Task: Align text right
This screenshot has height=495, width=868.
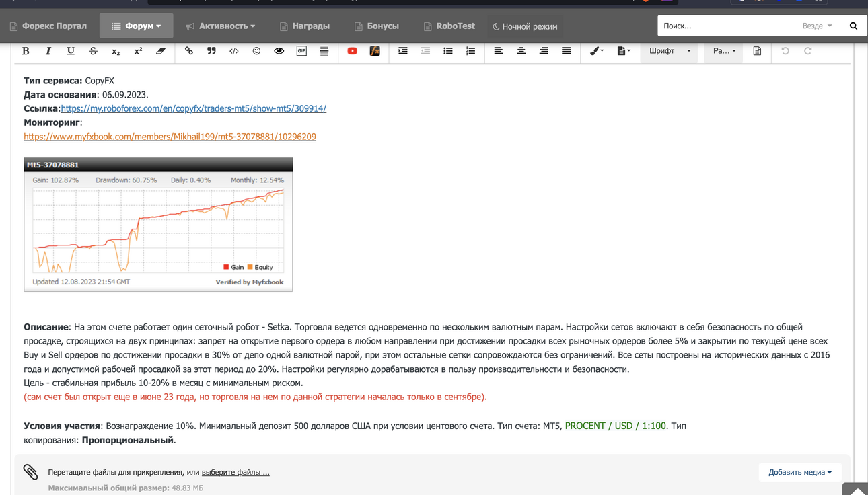Action: 544,51
